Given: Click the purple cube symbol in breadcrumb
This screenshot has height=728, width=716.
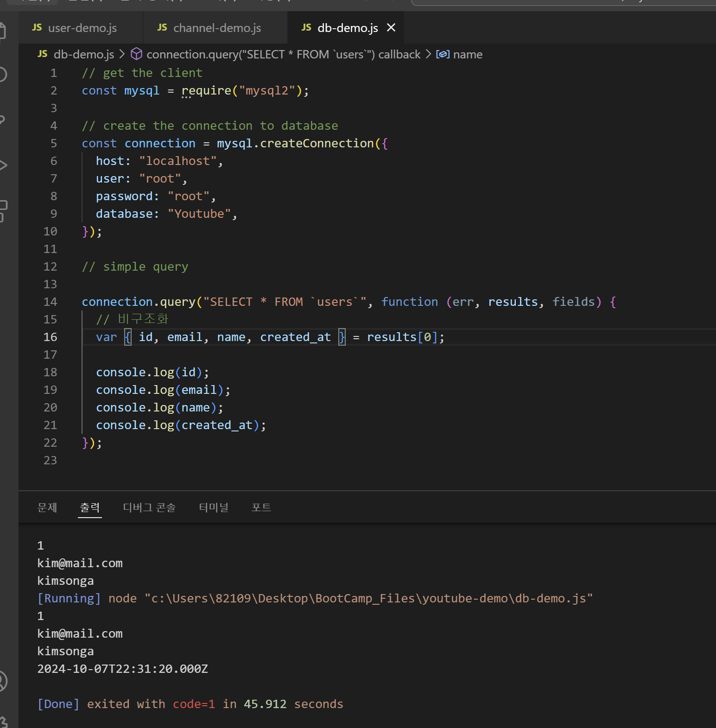Looking at the screenshot, I should [136, 54].
